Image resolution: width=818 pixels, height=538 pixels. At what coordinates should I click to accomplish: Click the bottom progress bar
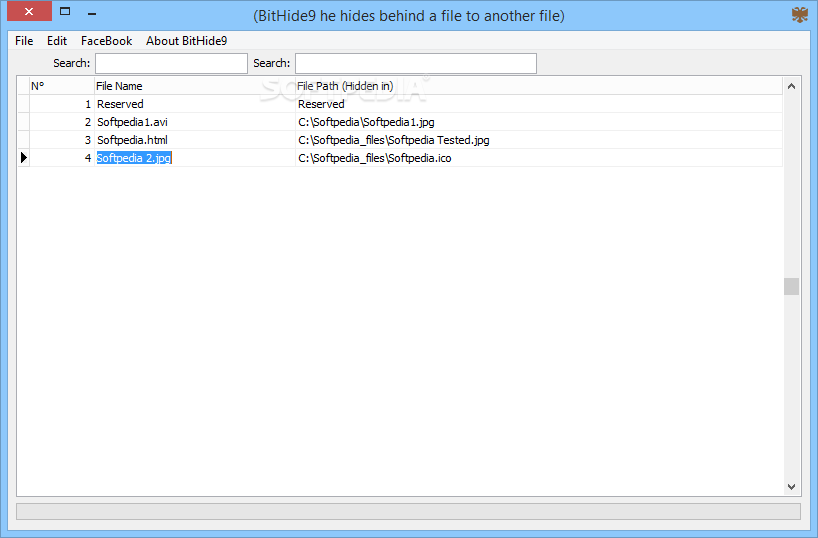tap(408, 511)
